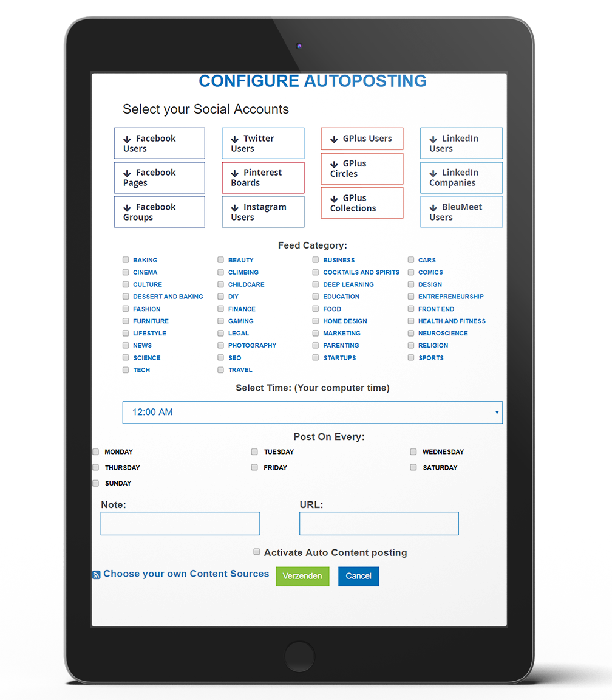This screenshot has height=700, width=612.
Task: Check the PHOTOGRAPHY feed category
Action: click(221, 345)
